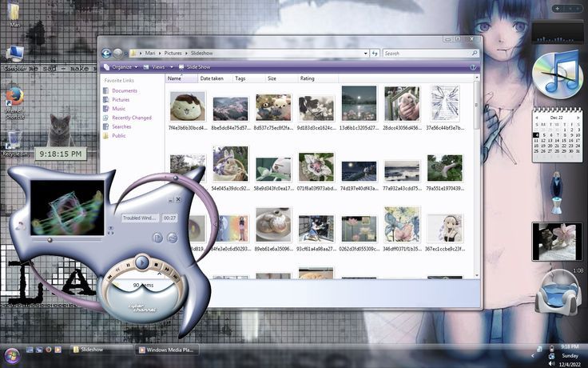588x368 pixels.
Task: Open the Recycle Bin desktop icon
Action: coord(14,140)
